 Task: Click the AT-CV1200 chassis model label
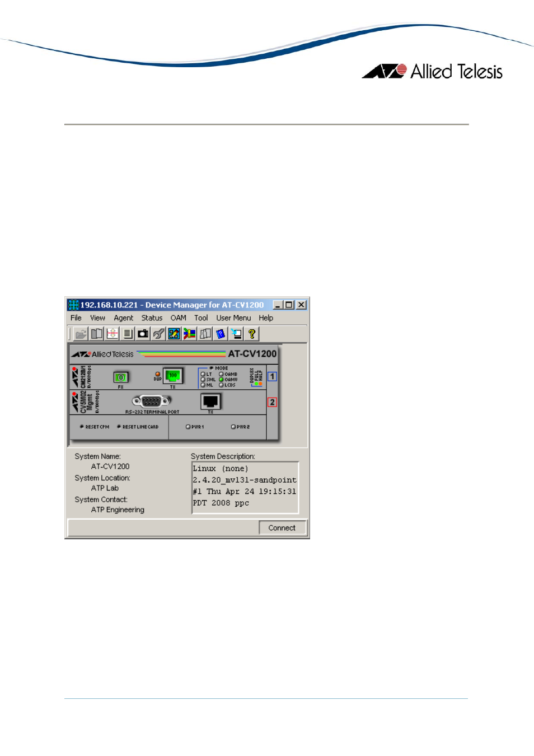tap(252, 354)
